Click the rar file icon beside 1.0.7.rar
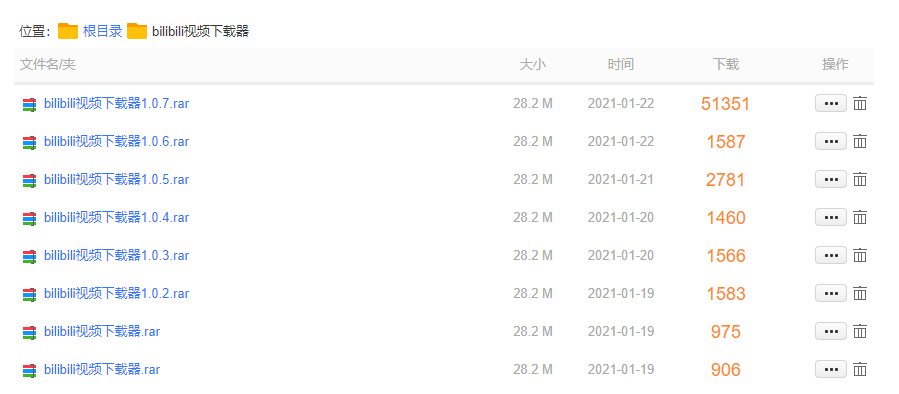The width and height of the screenshot is (899, 394). click(x=29, y=104)
